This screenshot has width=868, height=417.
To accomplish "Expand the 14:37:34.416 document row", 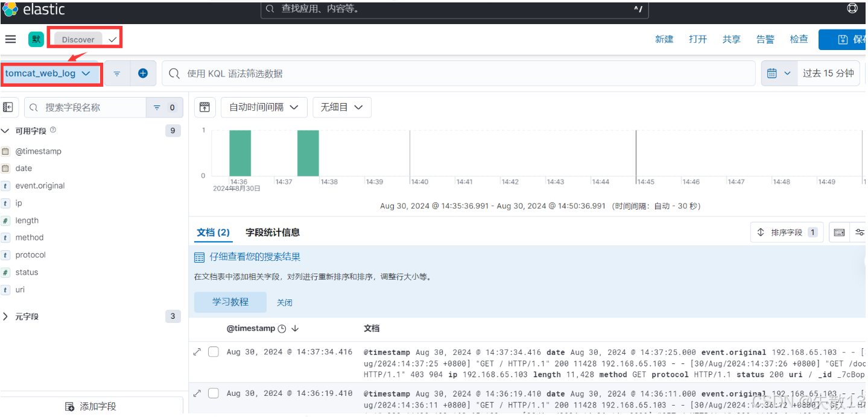I will [197, 352].
